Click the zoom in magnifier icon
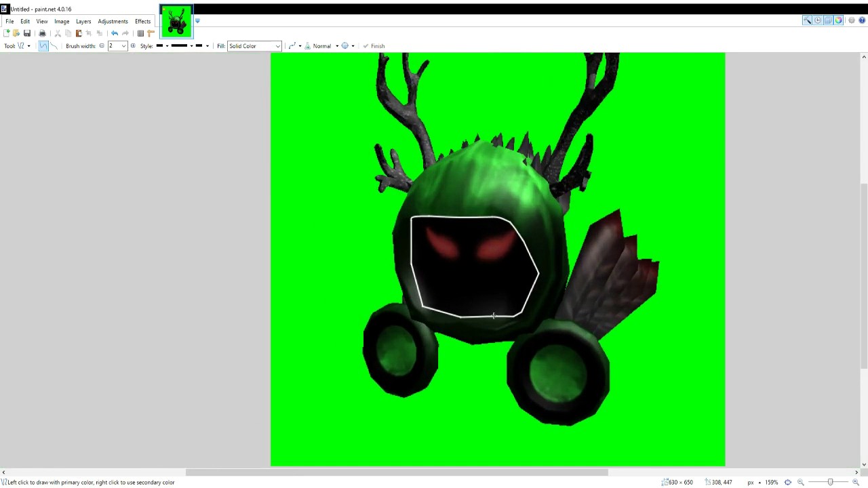 856,483
